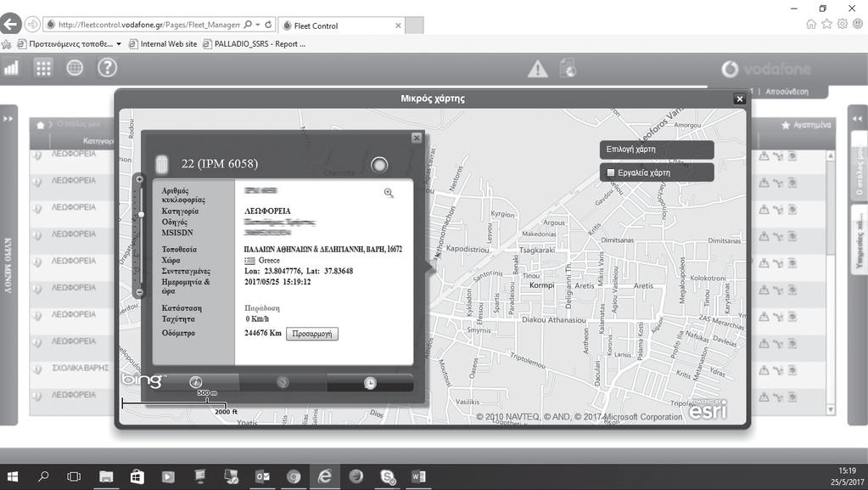Click status icon left of ΣΧΟΛΙΚΑ ΒΑΡΗΣ

tap(37, 369)
